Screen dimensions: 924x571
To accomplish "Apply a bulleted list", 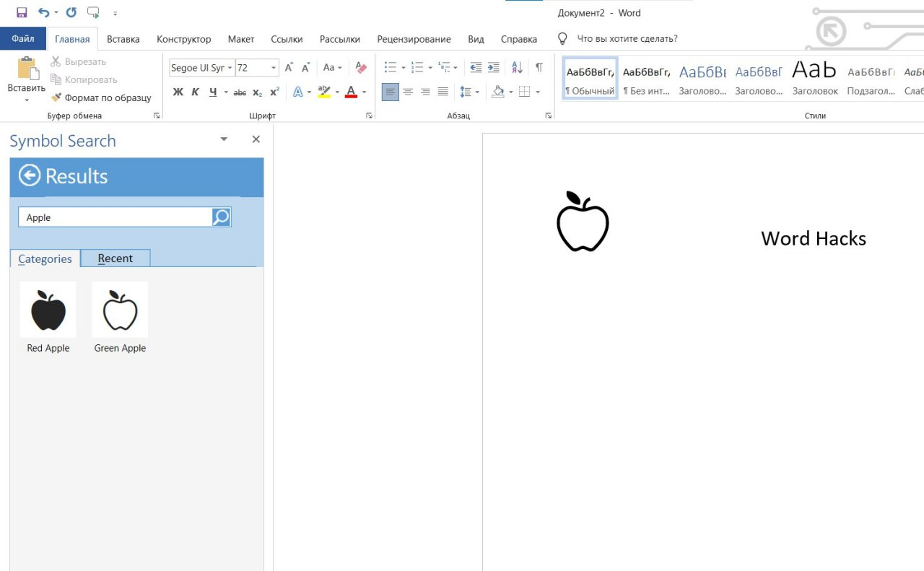I will click(391, 68).
